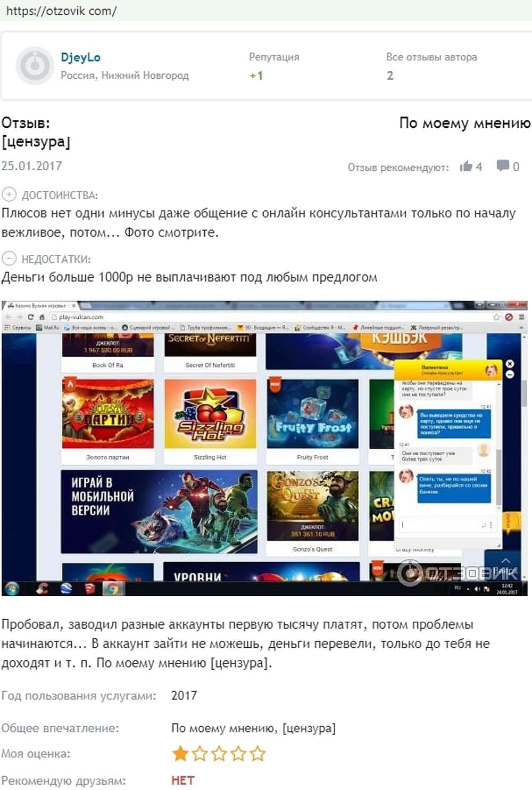Click the filled orange rating star
The width and height of the screenshot is (532, 790).
pyautogui.click(x=180, y=753)
